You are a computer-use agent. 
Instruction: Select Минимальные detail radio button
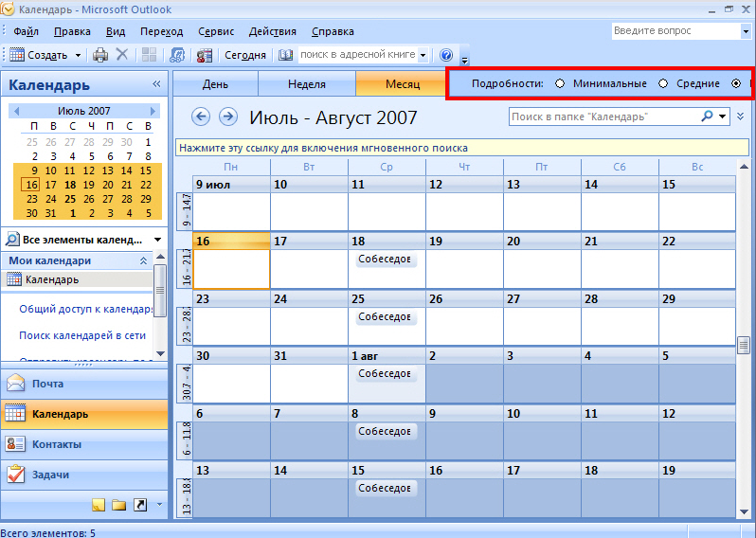pos(560,83)
